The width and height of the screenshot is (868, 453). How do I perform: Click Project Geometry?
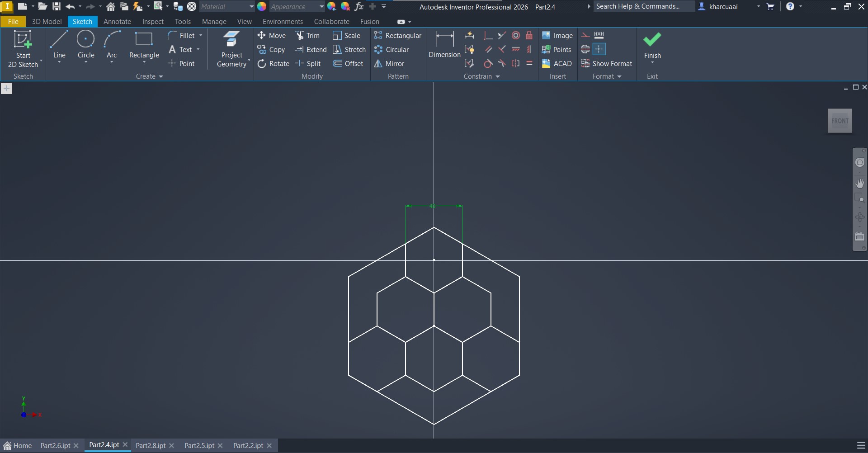(x=231, y=49)
